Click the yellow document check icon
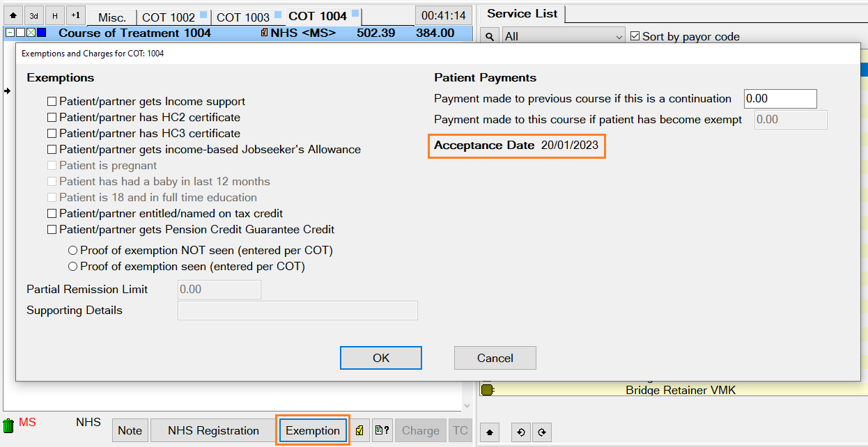 click(x=359, y=431)
